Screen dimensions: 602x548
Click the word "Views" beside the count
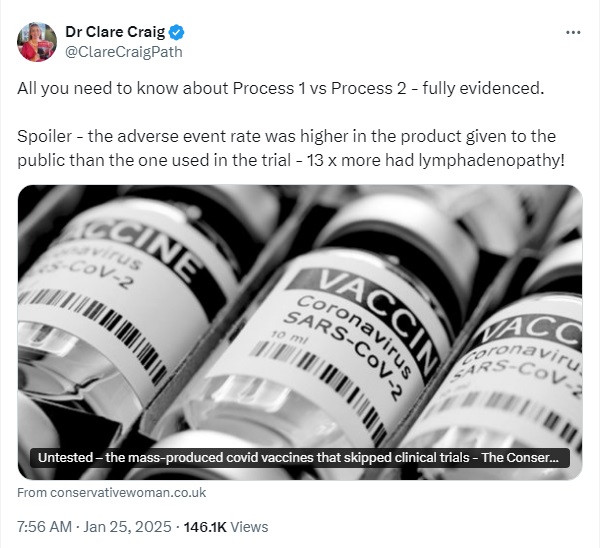[x=249, y=527]
